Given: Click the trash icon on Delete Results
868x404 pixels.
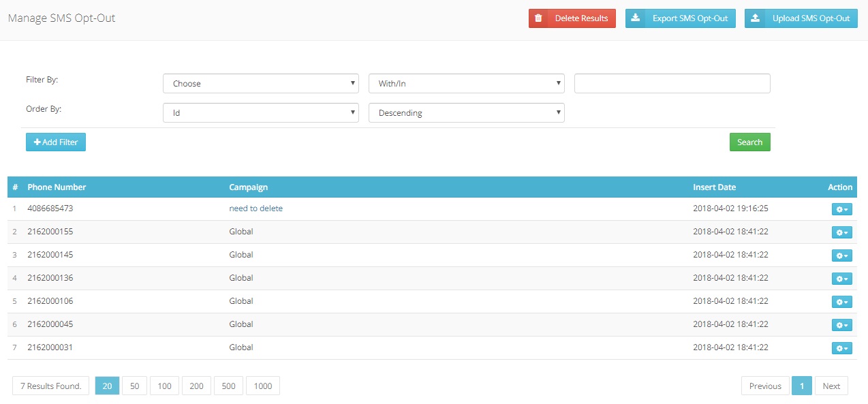Looking at the screenshot, I should [x=538, y=18].
